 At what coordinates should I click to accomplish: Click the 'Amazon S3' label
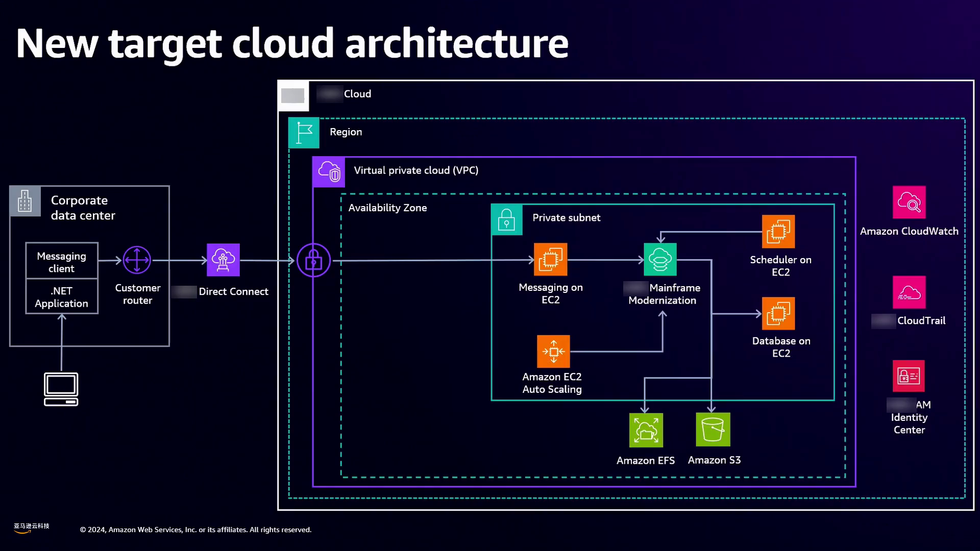pyautogui.click(x=714, y=460)
